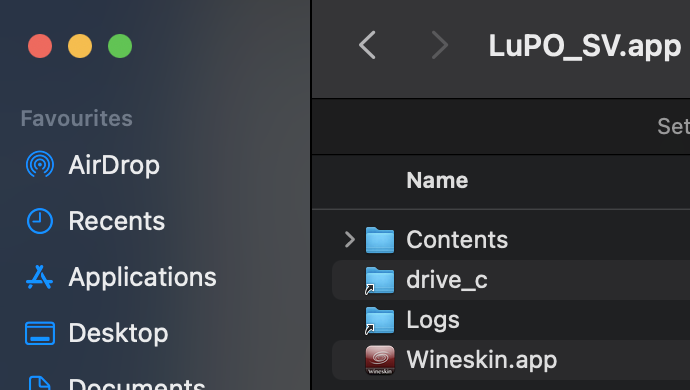Click the AirDrop label in Favourites

pos(114,166)
